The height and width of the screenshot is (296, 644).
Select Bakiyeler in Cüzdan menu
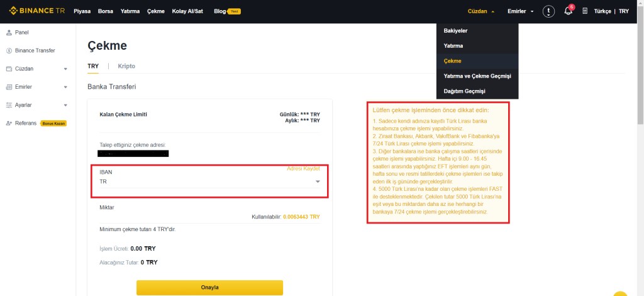477,31
